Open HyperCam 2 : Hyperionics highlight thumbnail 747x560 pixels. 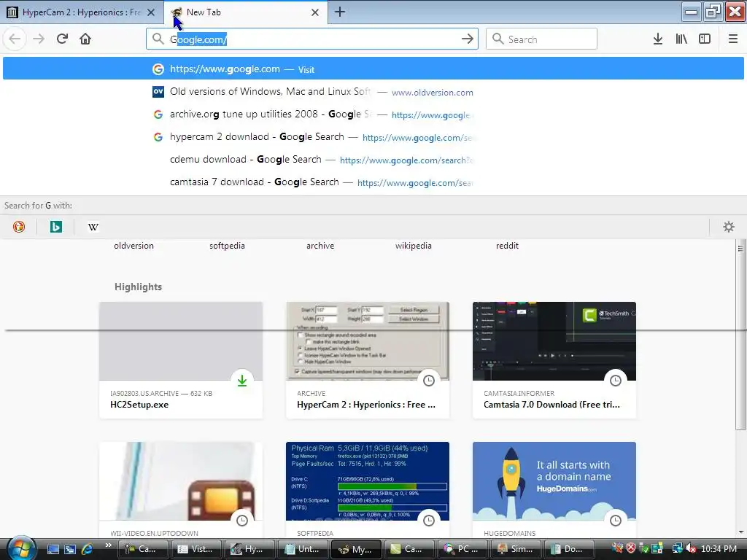368,341
